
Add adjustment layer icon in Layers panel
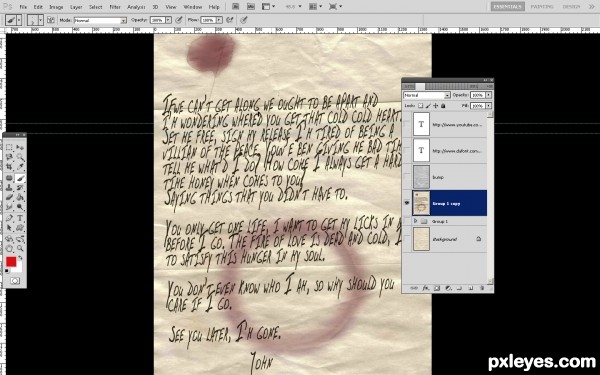pos(448,288)
